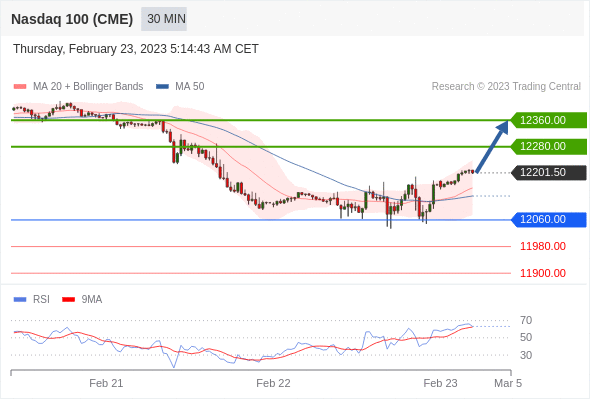Select the MA 50 legend label

click(190, 87)
